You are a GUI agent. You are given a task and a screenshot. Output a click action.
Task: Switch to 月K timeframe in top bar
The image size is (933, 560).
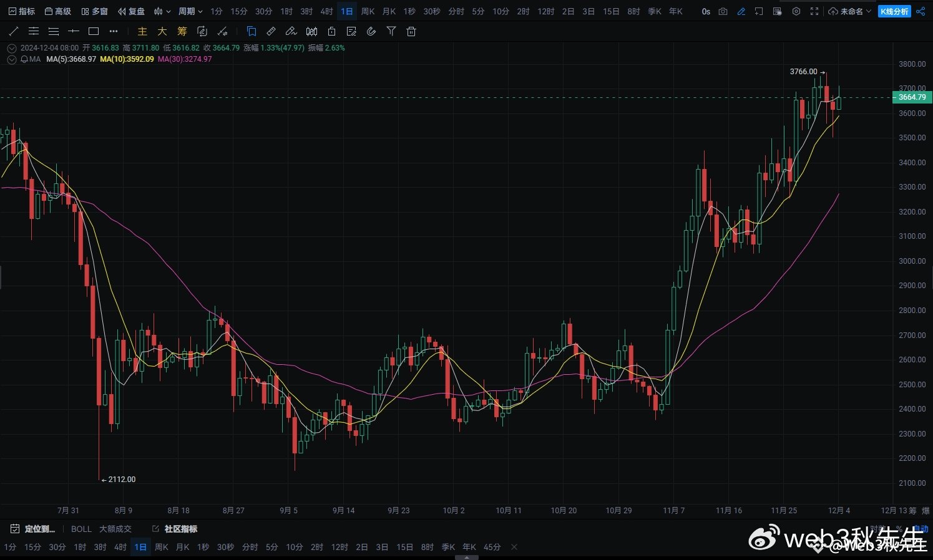point(389,11)
